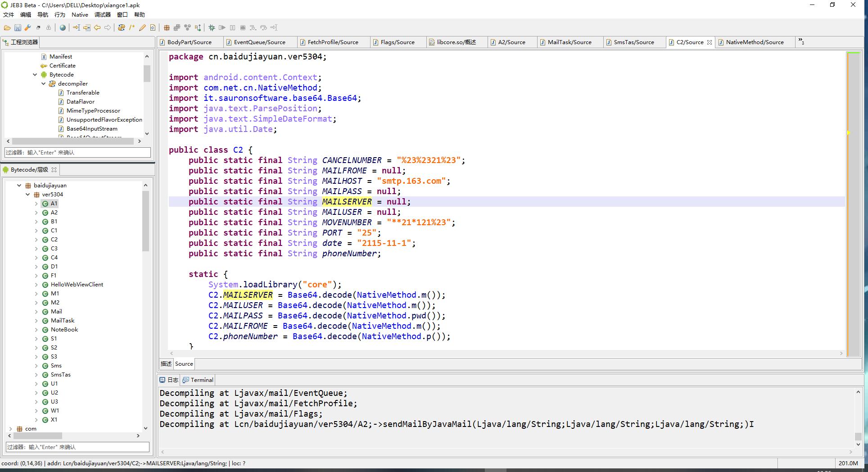The width and height of the screenshot is (868, 472).
Task: Collapse the baidujiayuan package node
Action: point(19,186)
